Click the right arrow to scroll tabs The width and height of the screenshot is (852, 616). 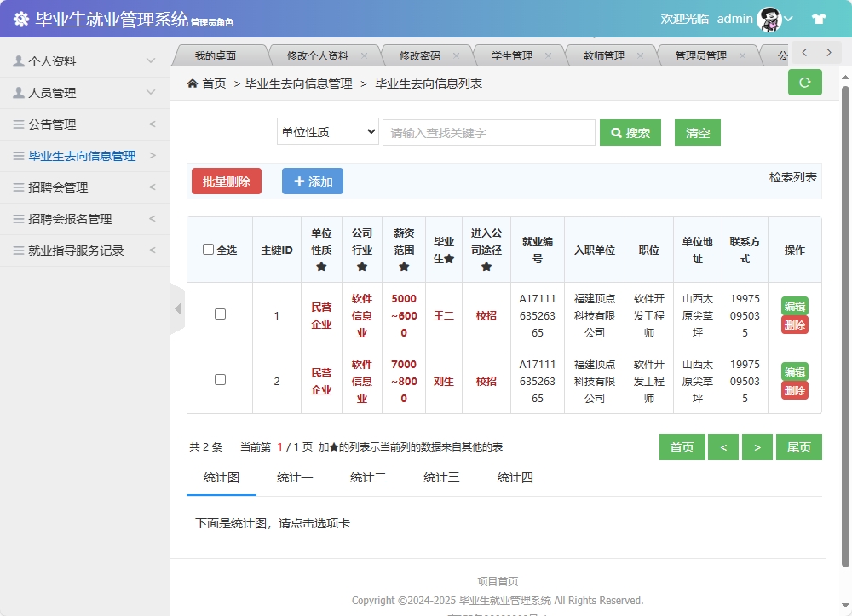coord(827,52)
